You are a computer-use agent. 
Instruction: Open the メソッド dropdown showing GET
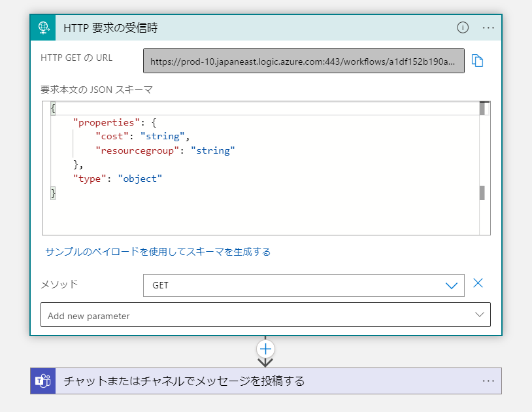tap(304, 285)
